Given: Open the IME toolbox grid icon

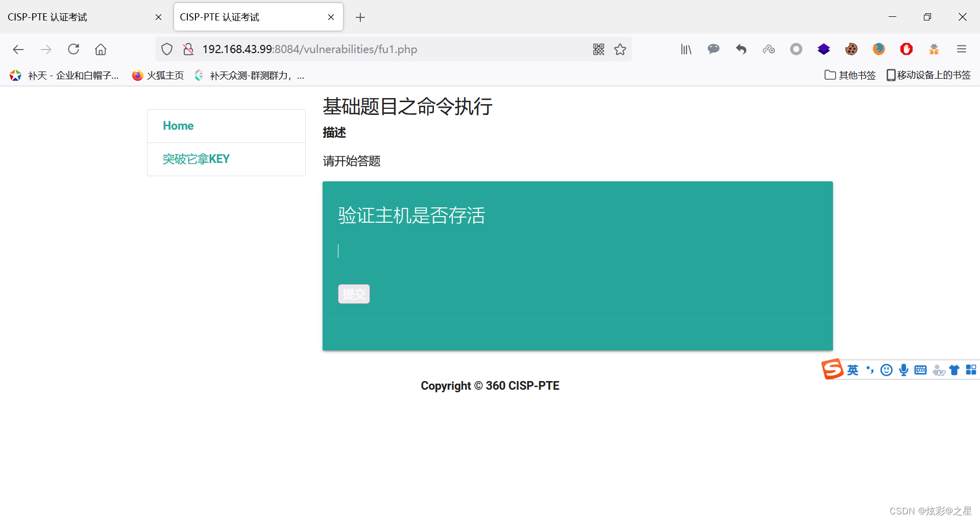Looking at the screenshot, I should [x=971, y=370].
